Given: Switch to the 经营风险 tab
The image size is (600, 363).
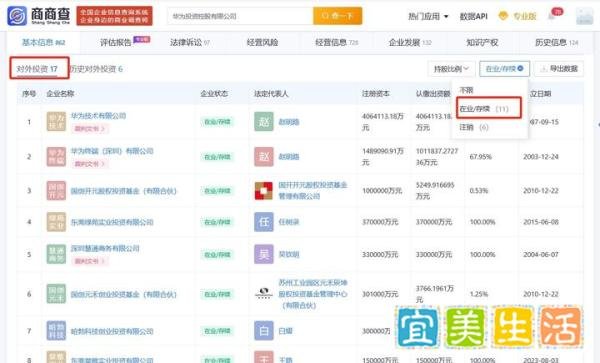Looking at the screenshot, I should click(x=262, y=42).
